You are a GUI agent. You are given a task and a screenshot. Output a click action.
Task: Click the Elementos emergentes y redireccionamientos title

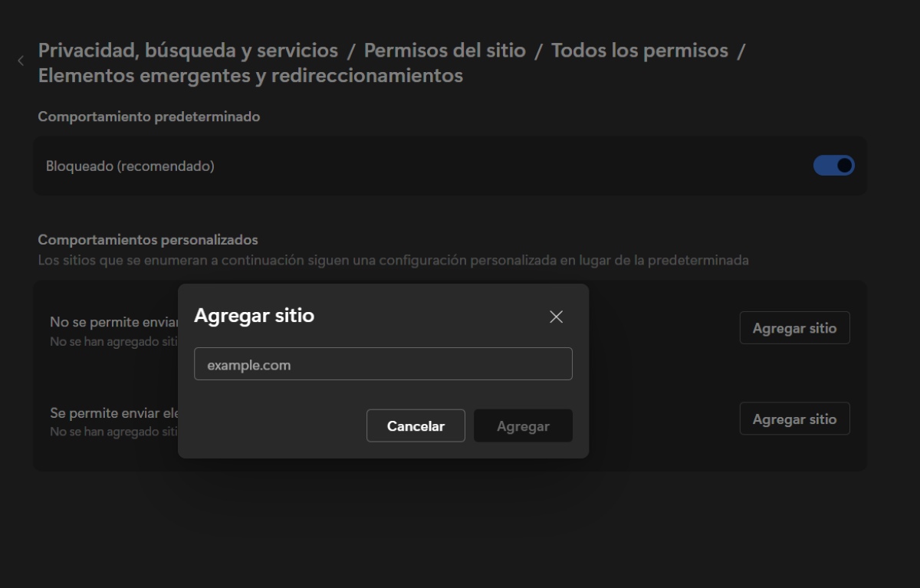coord(250,76)
